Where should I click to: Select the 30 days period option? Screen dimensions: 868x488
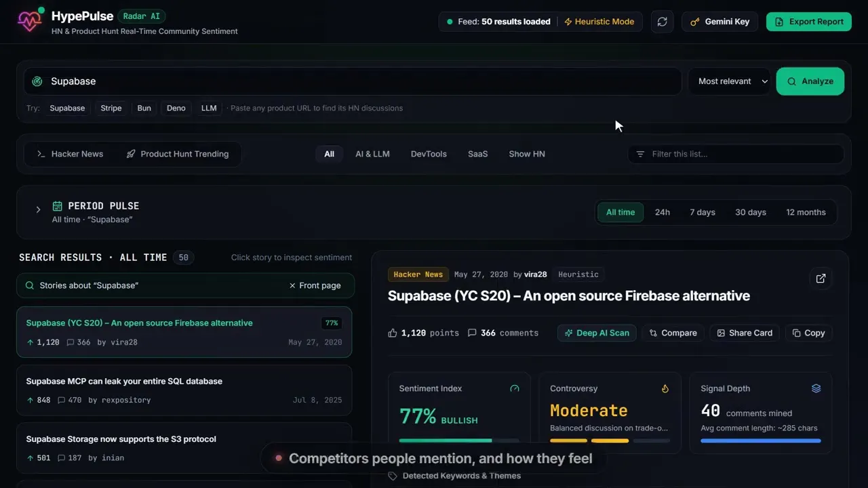click(751, 212)
